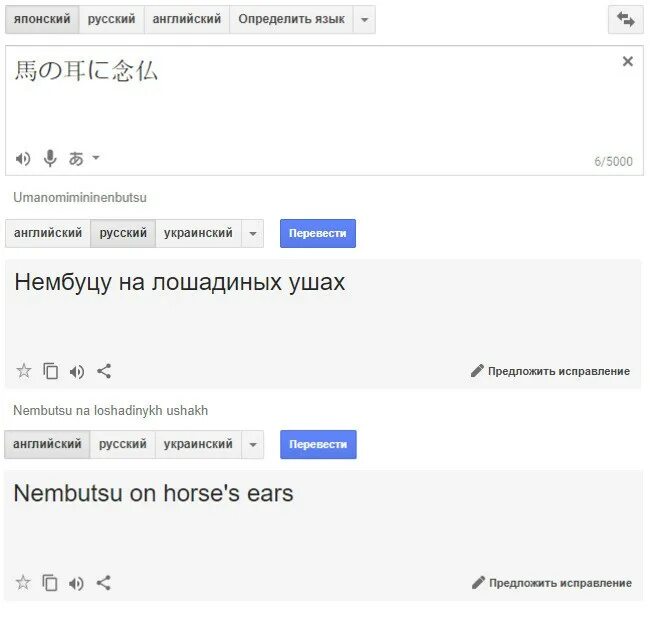Copy the Russian translation text
Screen dimensions: 650x631
coord(51,371)
